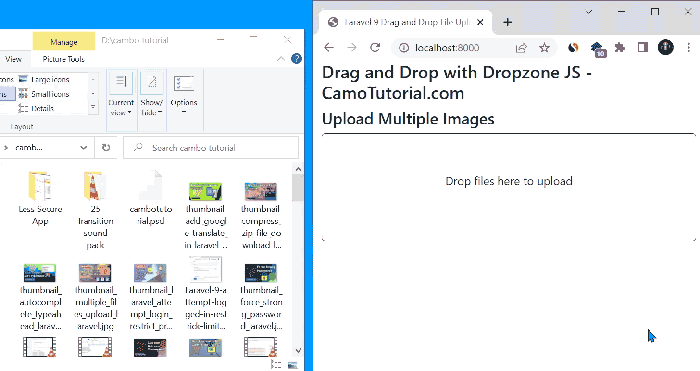This screenshot has width=700, height=371.
Task: Collapse the File Explorer ribbon
Action: coord(281,58)
